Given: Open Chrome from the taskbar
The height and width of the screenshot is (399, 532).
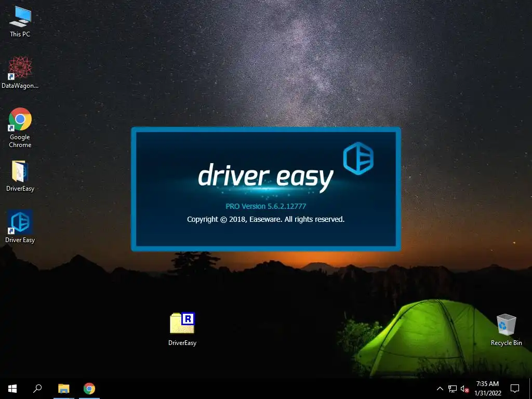Looking at the screenshot, I should pos(89,389).
